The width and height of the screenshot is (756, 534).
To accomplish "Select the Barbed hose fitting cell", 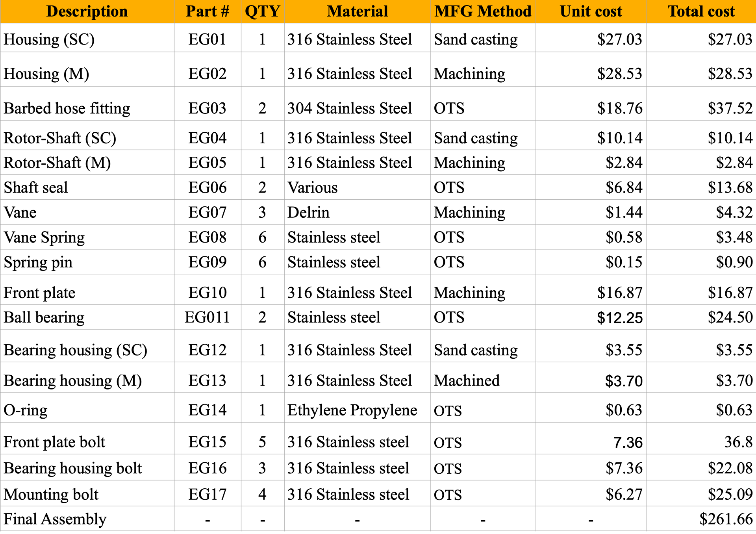I will pos(67,108).
